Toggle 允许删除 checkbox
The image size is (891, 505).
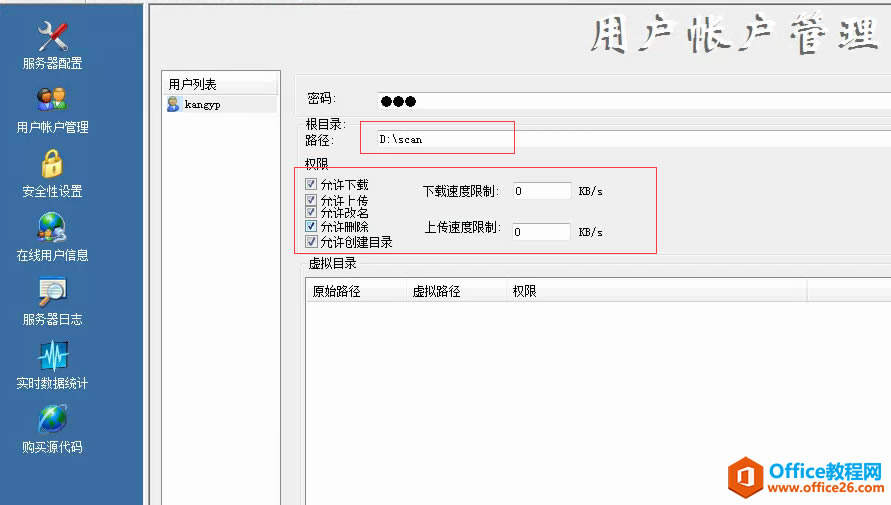pyautogui.click(x=311, y=226)
